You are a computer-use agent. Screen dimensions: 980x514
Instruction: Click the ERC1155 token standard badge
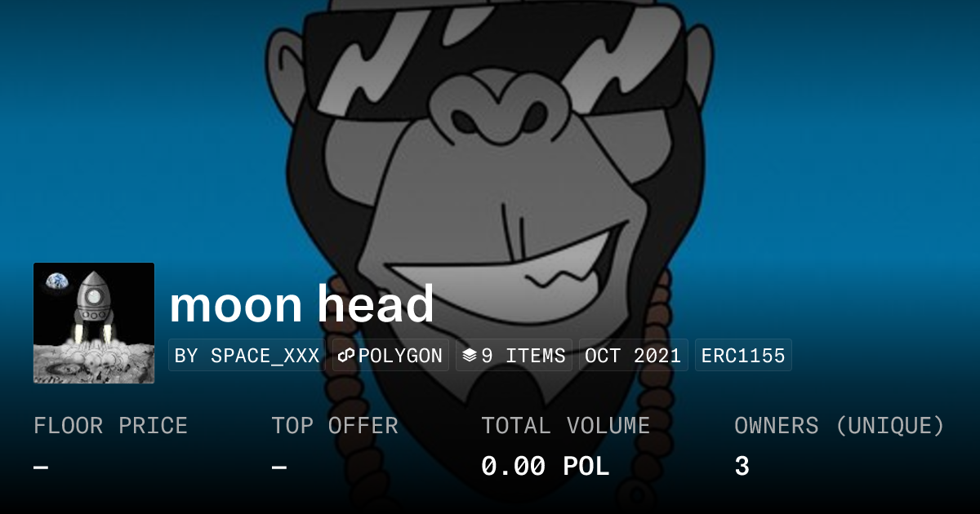743,356
